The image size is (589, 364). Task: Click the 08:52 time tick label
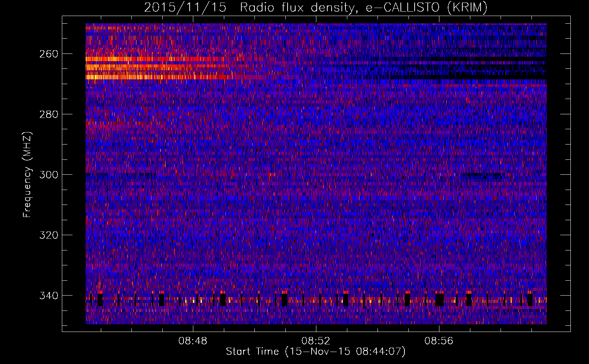pyautogui.click(x=316, y=341)
